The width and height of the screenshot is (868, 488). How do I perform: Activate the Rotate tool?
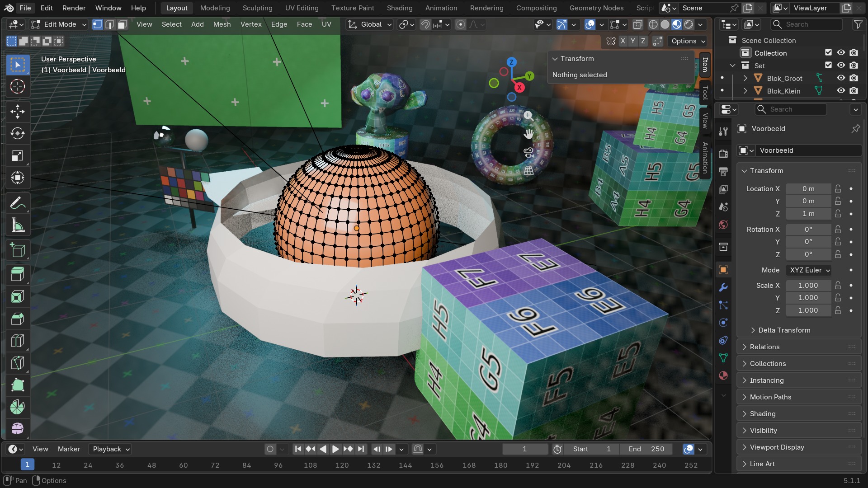[x=18, y=134]
